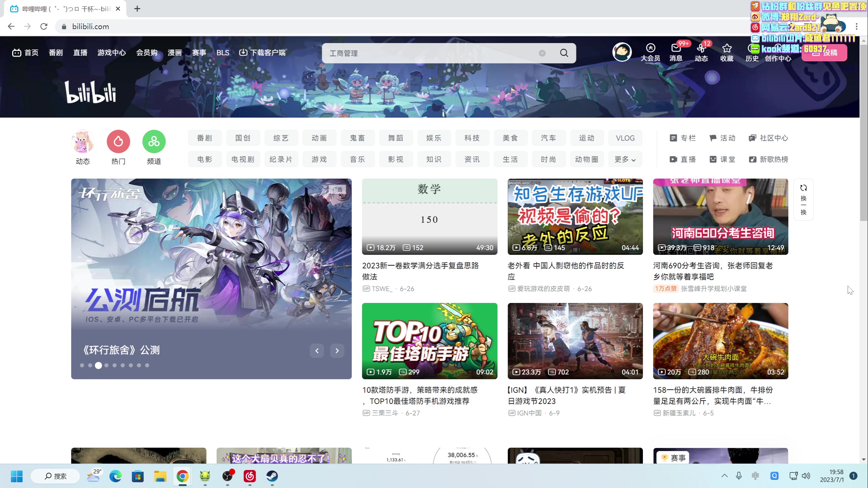The width and height of the screenshot is (868, 488).
Task: Select the last carousel indicator dot
Action: tap(147, 365)
